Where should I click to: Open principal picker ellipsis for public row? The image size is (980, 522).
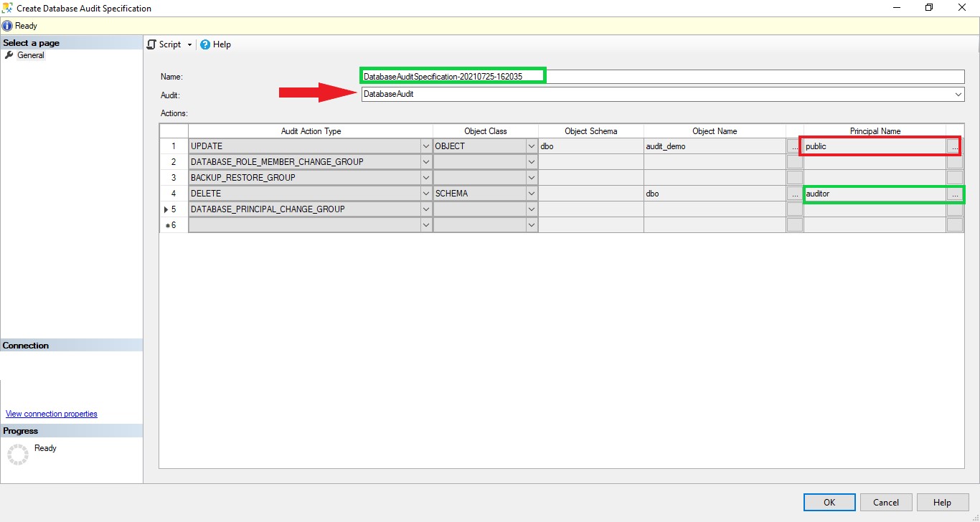[x=956, y=146]
